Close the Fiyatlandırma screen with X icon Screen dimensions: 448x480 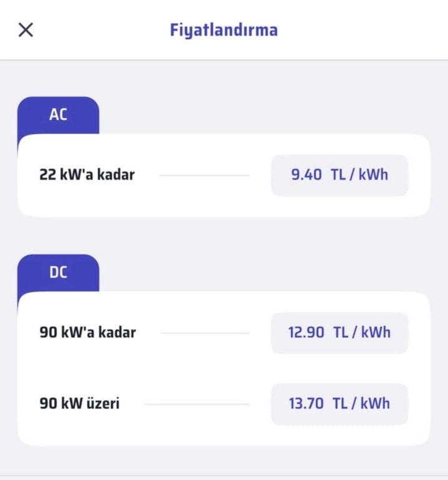pyautogui.click(x=26, y=30)
